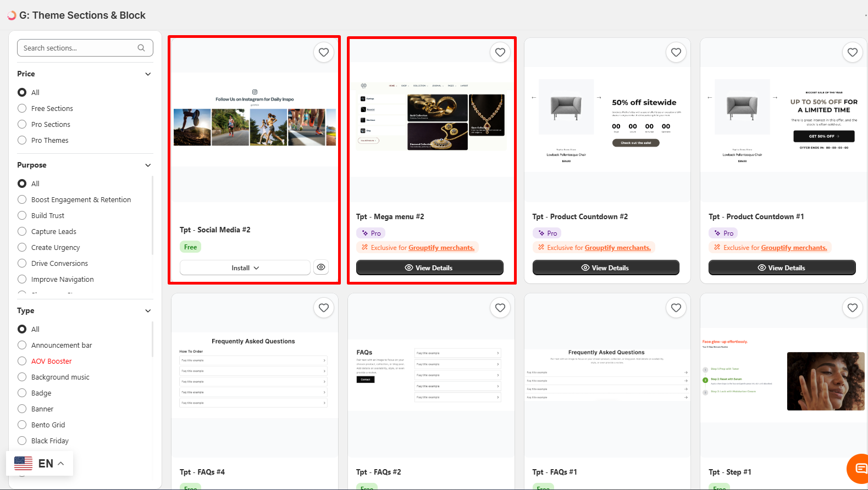Image resolution: width=868 pixels, height=490 pixels.
Task: View Details of Tpt - Mega menu #2
Action: [x=430, y=268]
